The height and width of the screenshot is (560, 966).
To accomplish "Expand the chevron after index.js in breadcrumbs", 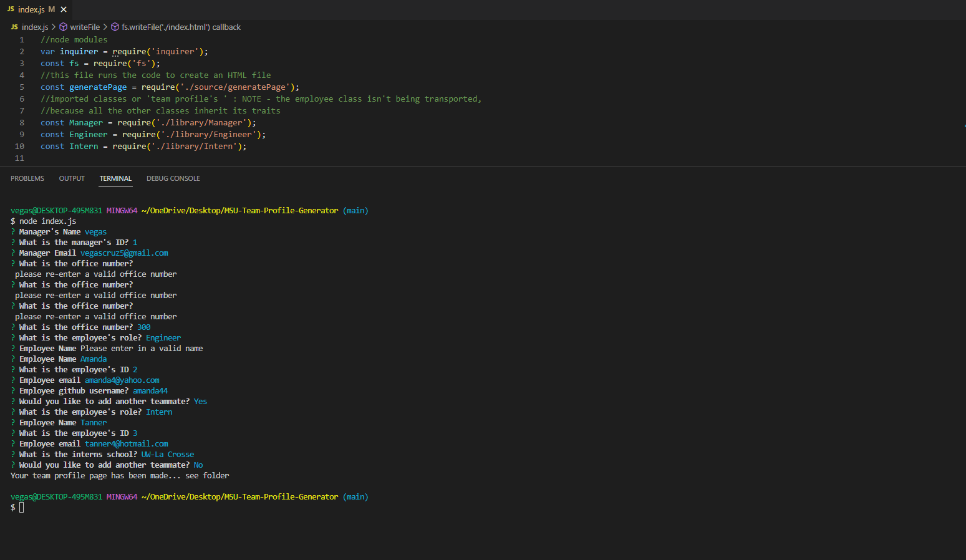I will click(54, 27).
